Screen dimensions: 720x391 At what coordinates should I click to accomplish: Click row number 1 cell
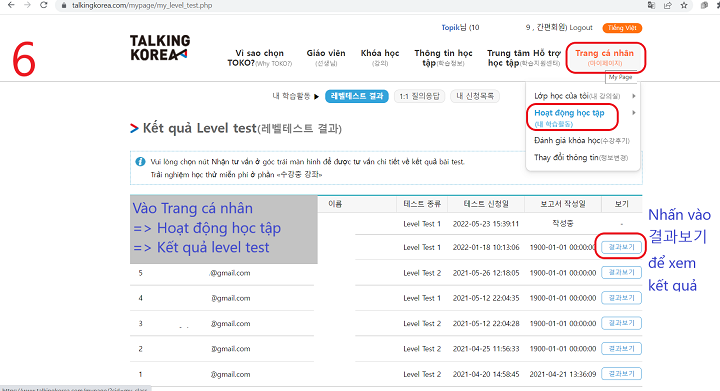pyautogui.click(x=141, y=374)
